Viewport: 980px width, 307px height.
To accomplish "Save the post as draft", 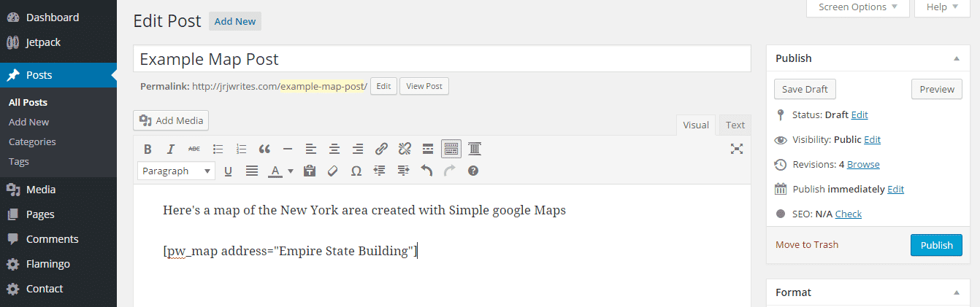I will 805,89.
